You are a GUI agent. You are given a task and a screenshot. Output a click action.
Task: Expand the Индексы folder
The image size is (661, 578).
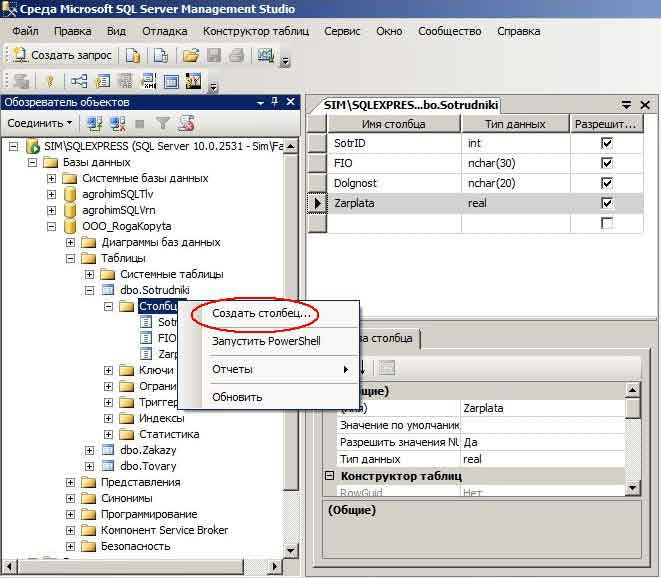(108, 418)
